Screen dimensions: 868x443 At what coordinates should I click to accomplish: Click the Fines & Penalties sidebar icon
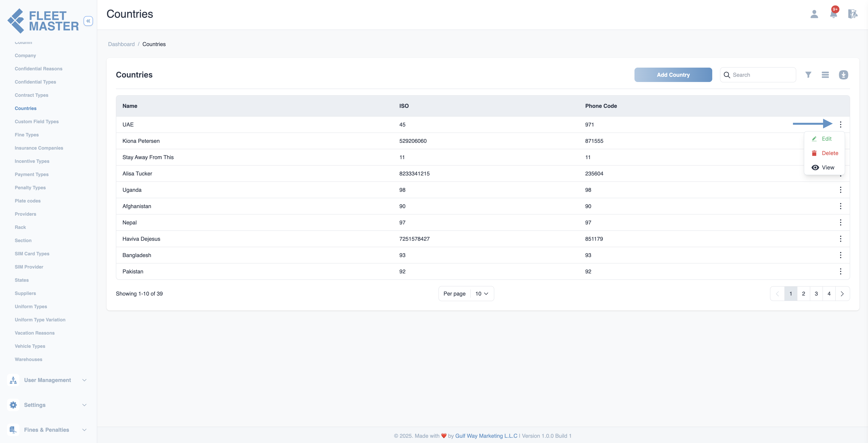pos(13,430)
